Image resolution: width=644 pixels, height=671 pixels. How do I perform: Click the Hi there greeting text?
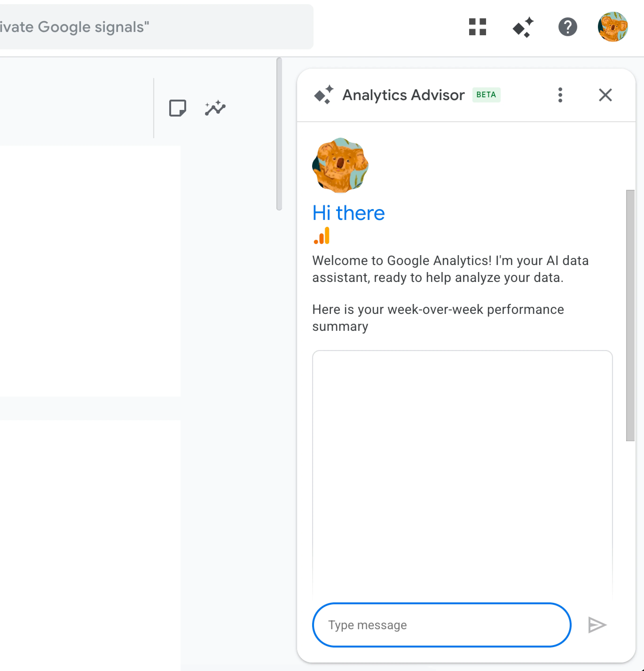tap(348, 213)
